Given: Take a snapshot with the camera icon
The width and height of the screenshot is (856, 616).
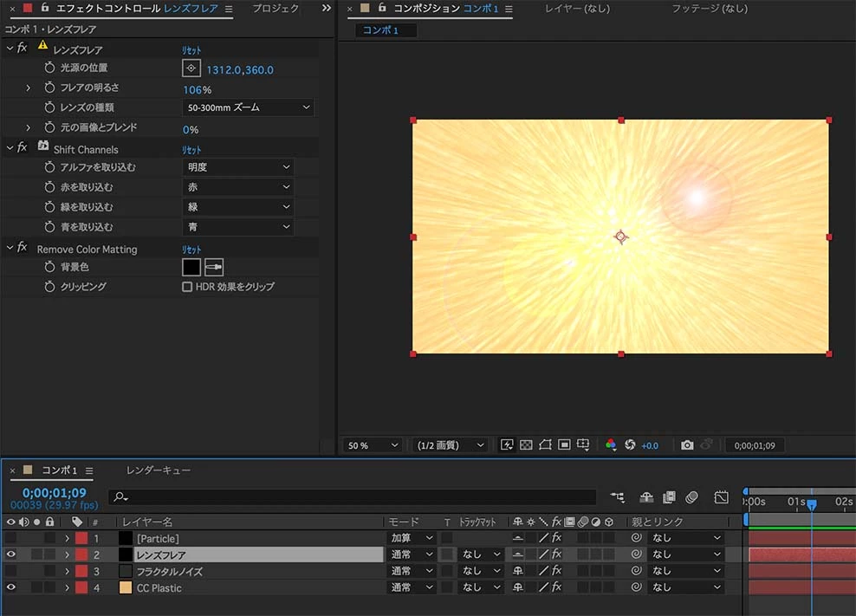Looking at the screenshot, I should 687,445.
